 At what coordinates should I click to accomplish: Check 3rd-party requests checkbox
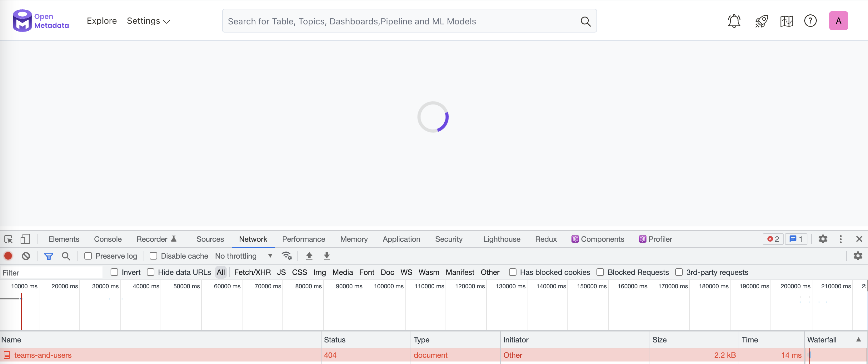pos(679,272)
